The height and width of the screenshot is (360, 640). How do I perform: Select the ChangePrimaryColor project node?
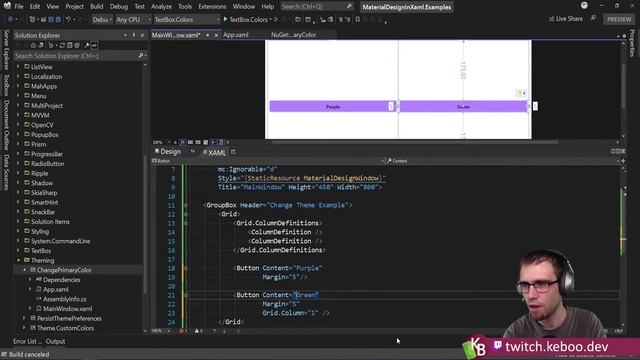pos(64,270)
